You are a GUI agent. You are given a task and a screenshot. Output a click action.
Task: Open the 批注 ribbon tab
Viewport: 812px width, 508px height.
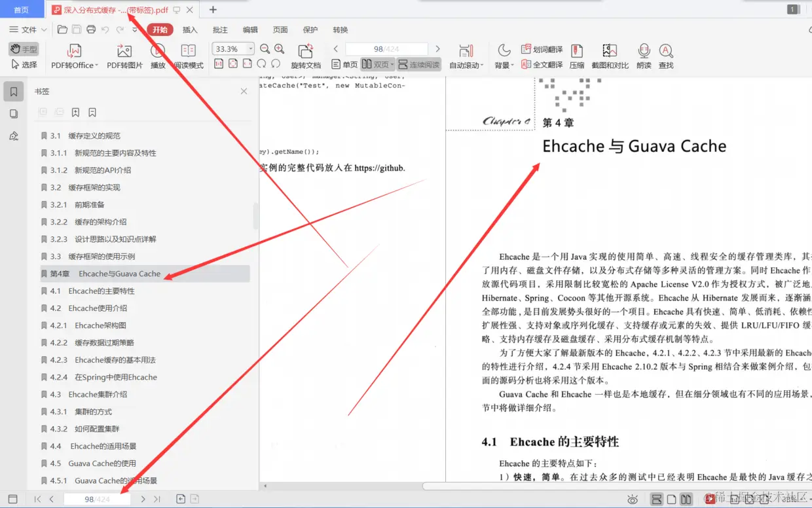pos(220,29)
